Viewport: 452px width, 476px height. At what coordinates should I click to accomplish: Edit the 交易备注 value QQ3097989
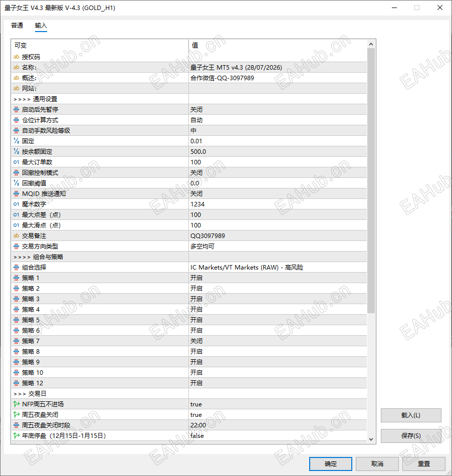coord(278,235)
